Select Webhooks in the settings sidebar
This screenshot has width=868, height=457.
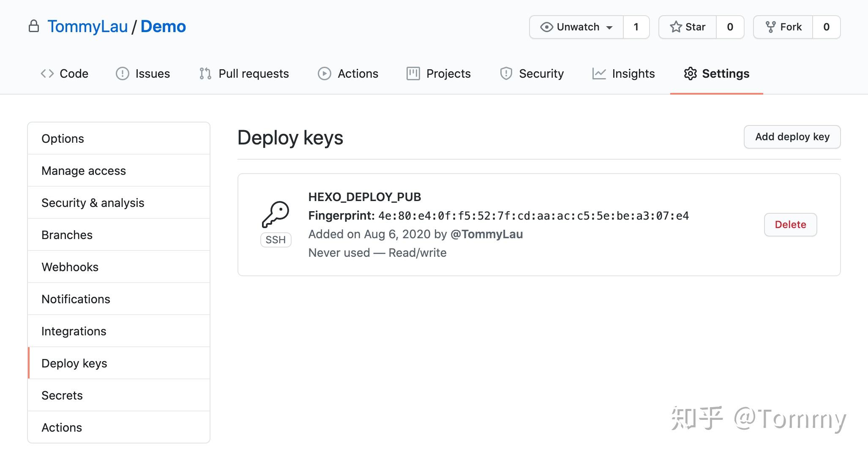pos(70,267)
